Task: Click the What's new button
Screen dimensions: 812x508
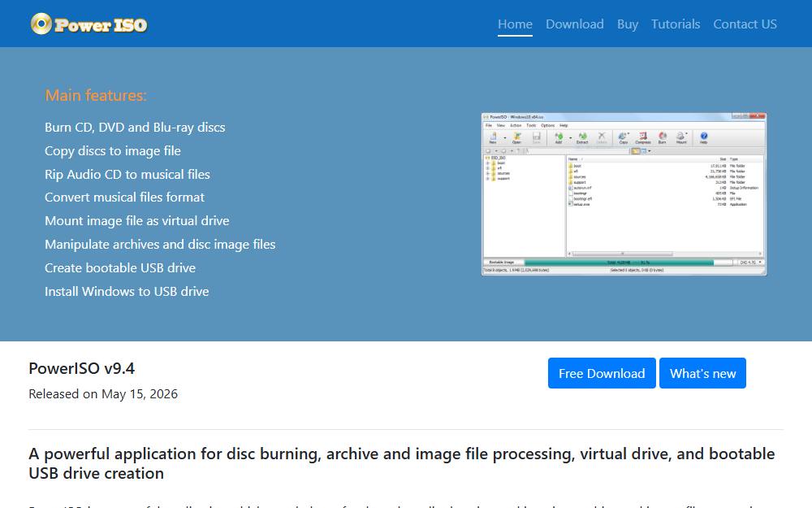Action: coord(702,373)
